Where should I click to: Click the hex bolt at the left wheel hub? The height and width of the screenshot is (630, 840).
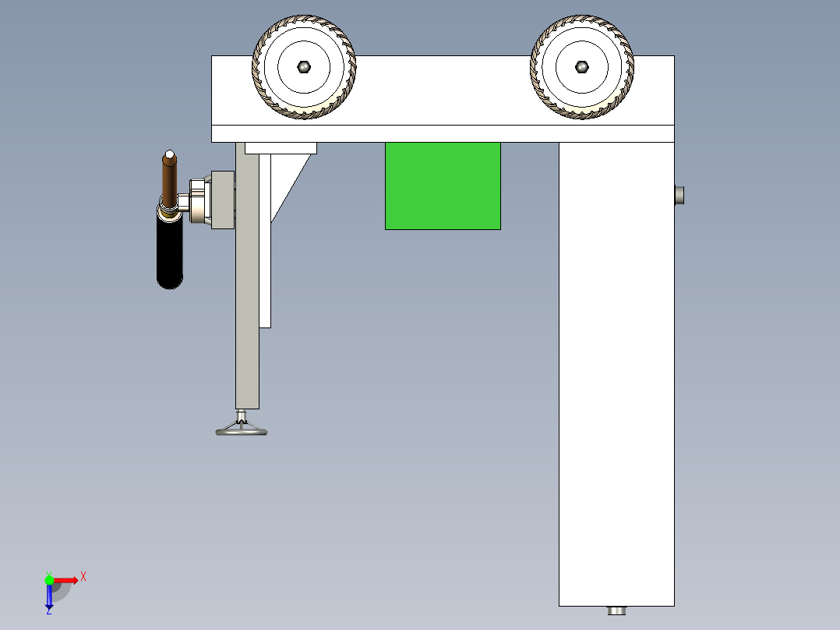pyautogui.click(x=303, y=66)
